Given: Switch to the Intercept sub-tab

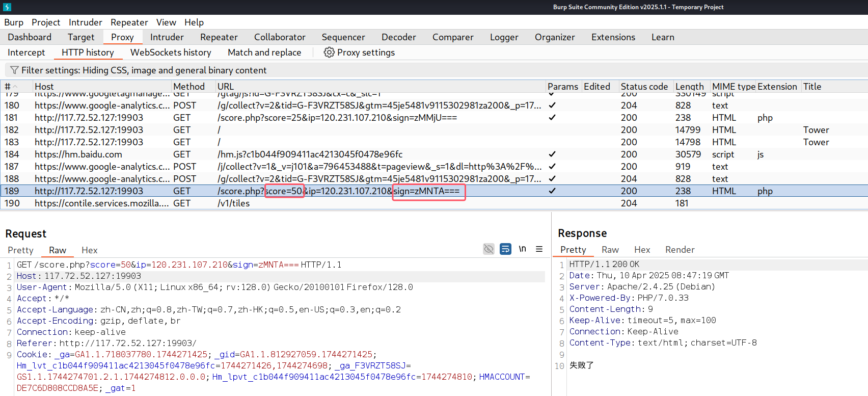Looking at the screenshot, I should [x=26, y=52].
